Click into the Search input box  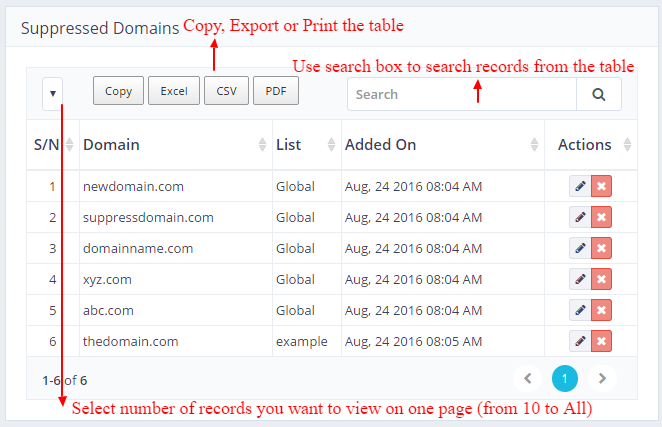tap(461, 94)
